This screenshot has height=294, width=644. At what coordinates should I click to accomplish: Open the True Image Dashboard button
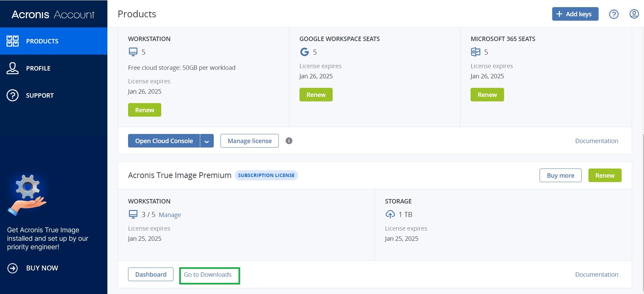(x=150, y=274)
